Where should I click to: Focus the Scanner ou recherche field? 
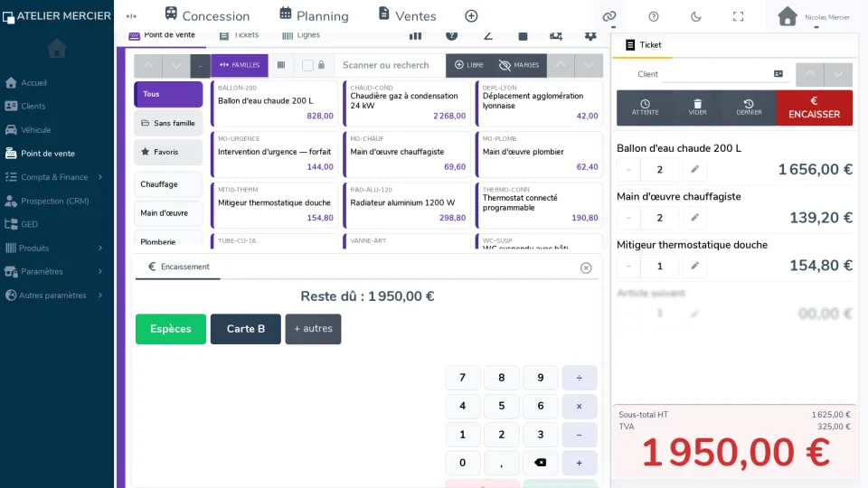click(391, 65)
